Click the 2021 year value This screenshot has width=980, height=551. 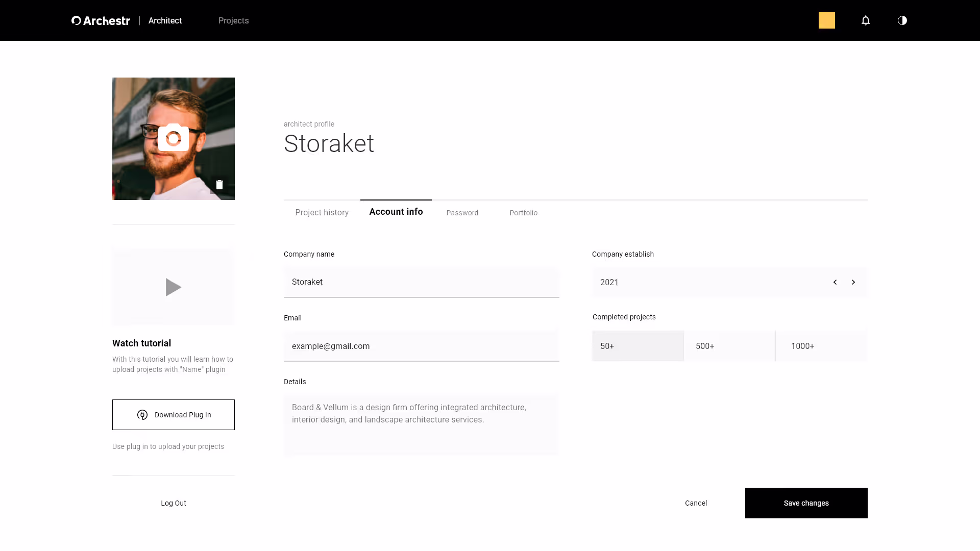click(x=609, y=282)
